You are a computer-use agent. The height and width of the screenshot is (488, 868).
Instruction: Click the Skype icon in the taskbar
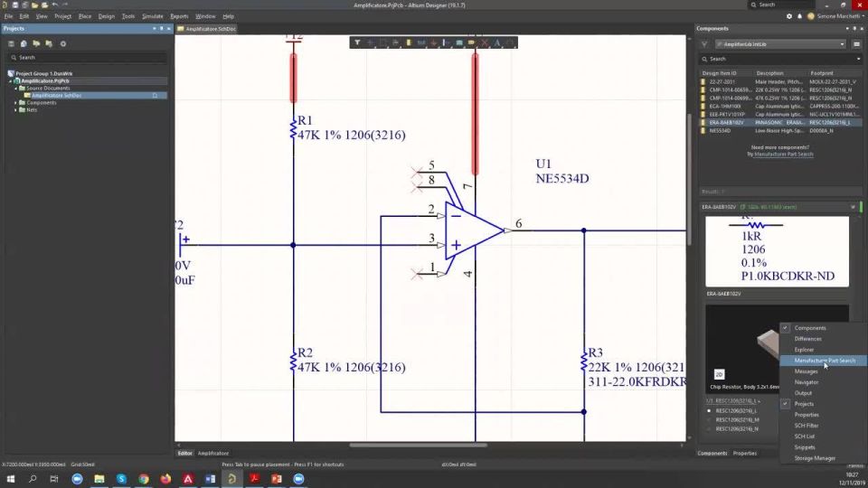pos(121,479)
